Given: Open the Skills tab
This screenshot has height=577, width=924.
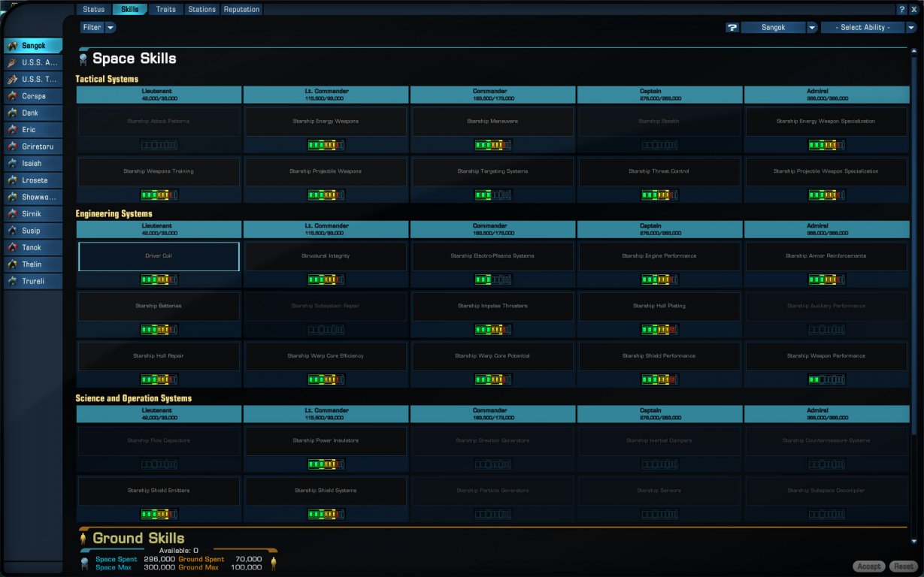Looking at the screenshot, I should pyautogui.click(x=130, y=10).
